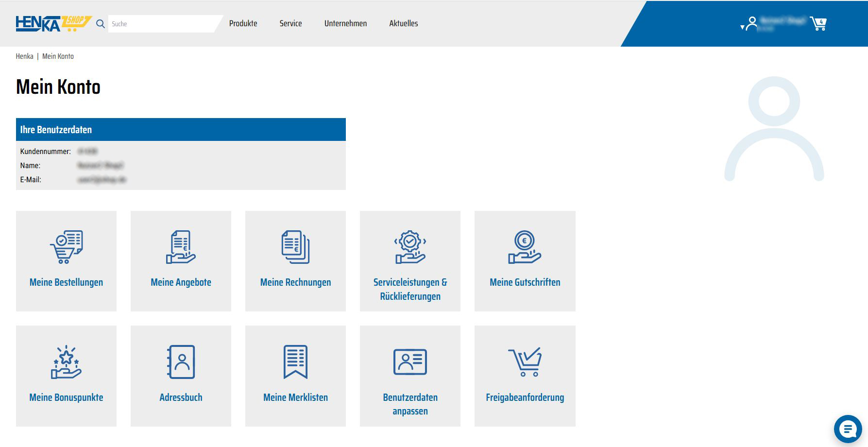Click the Meine Bonuspunkte star icon
Screen dimensions: 868x447
[67, 362]
